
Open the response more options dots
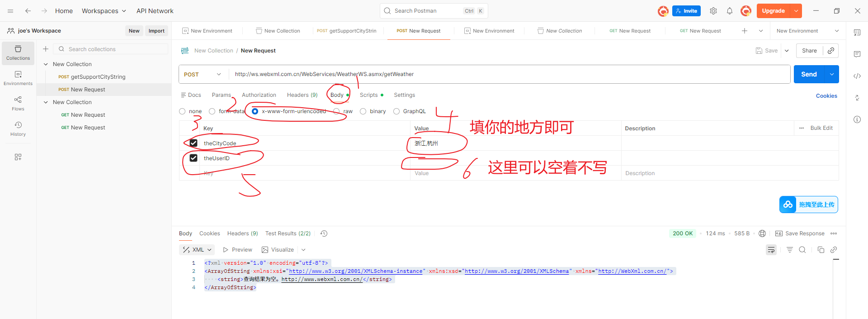click(x=834, y=233)
